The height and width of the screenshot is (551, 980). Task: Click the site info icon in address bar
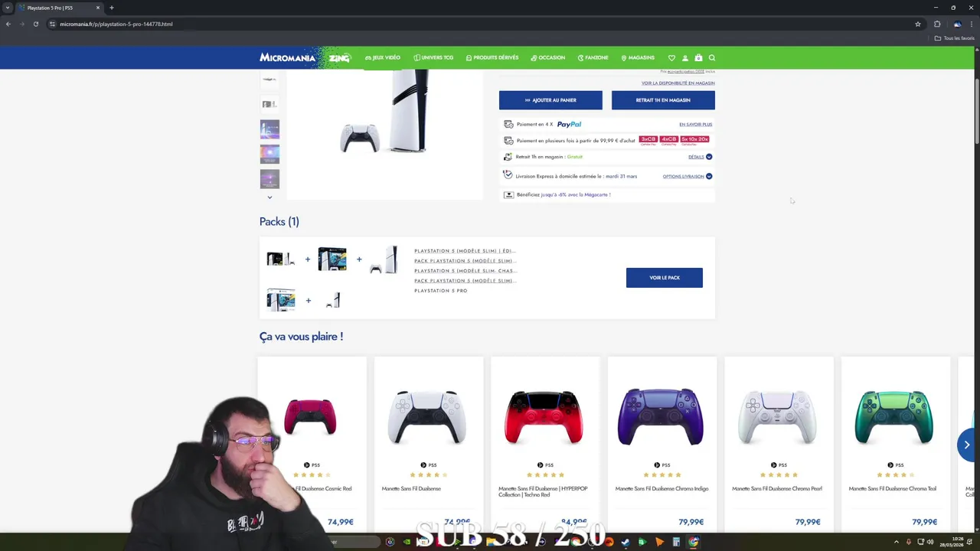[x=52, y=24]
